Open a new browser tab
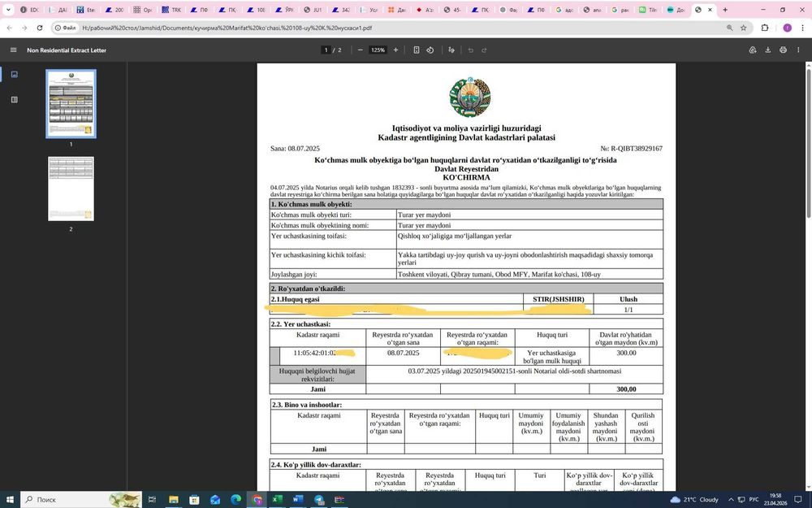 tap(725, 9)
